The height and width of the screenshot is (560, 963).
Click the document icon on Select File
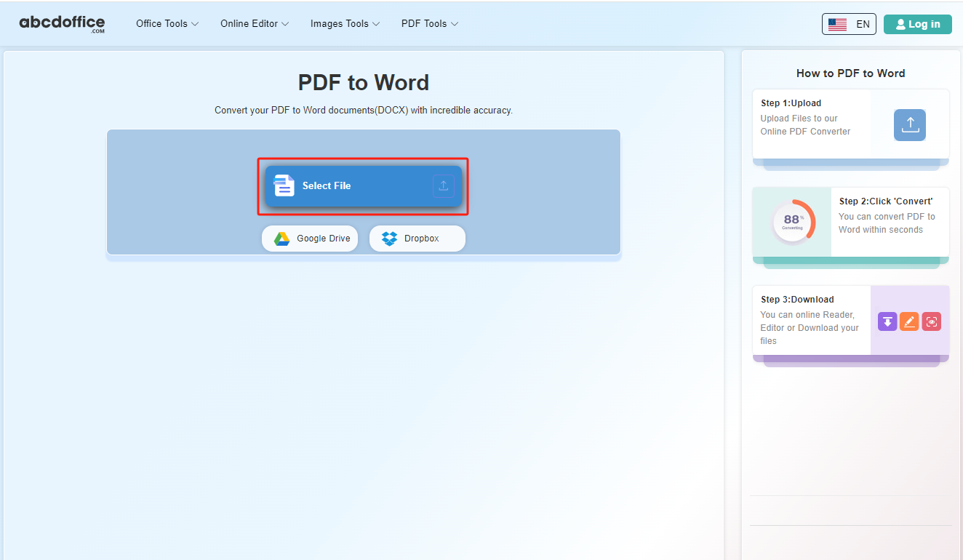pos(284,185)
